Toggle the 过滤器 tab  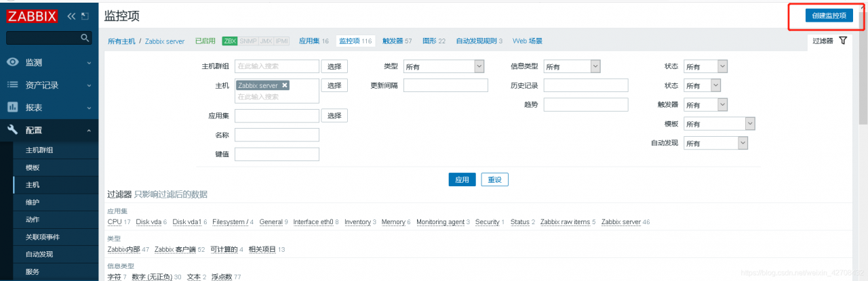click(829, 41)
